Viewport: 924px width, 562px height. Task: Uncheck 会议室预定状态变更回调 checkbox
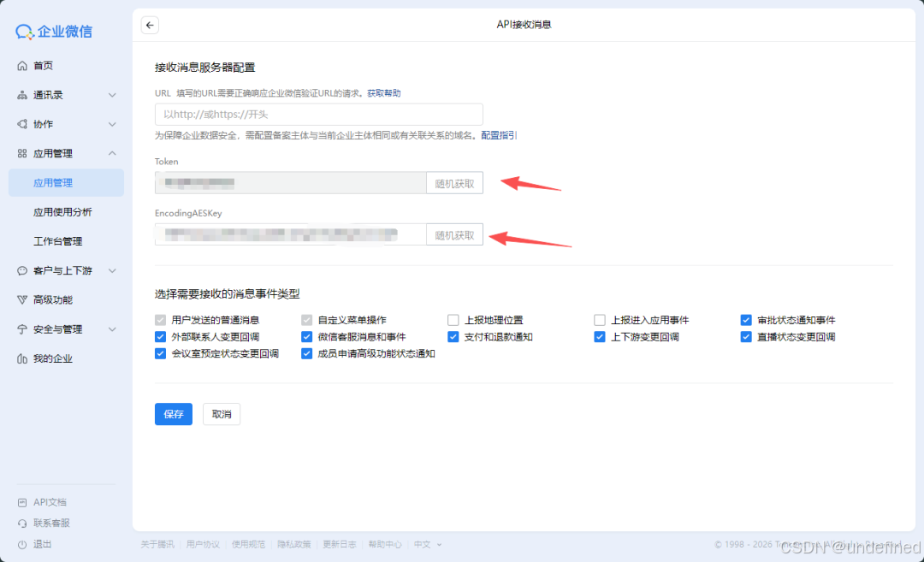click(x=160, y=353)
